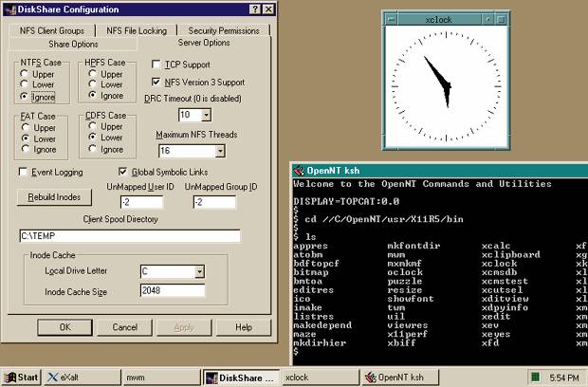Click the DISPLAY=TOPCAT:0.0 line
The image size is (588, 387).
coord(346,201)
